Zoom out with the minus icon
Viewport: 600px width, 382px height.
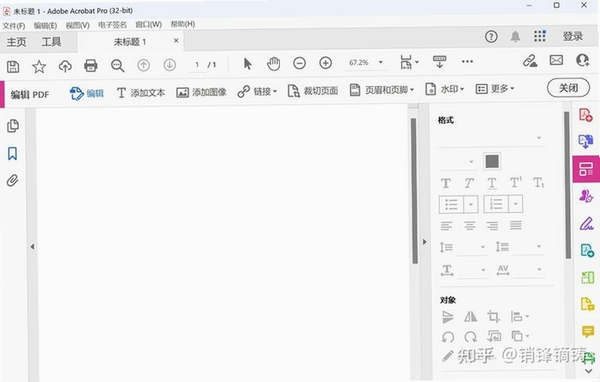click(x=299, y=63)
